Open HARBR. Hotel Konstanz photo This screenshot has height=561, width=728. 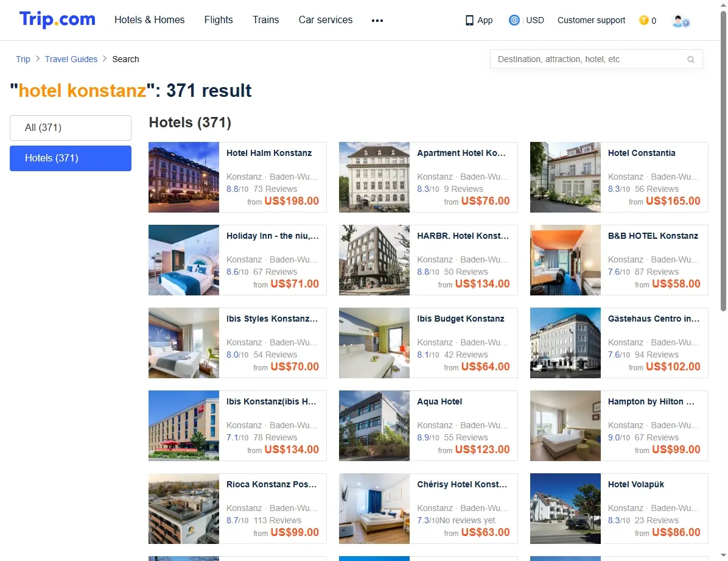374,260
